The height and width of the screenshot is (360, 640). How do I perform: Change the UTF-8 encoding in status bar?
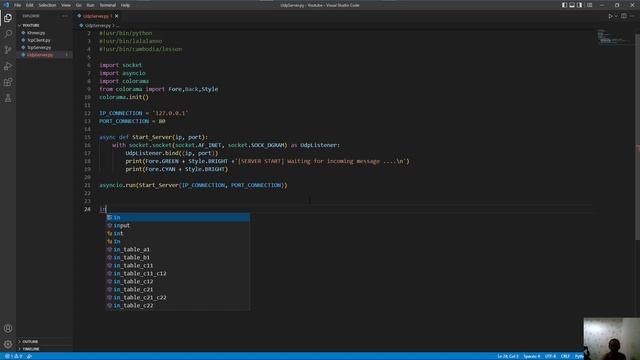click(x=550, y=356)
